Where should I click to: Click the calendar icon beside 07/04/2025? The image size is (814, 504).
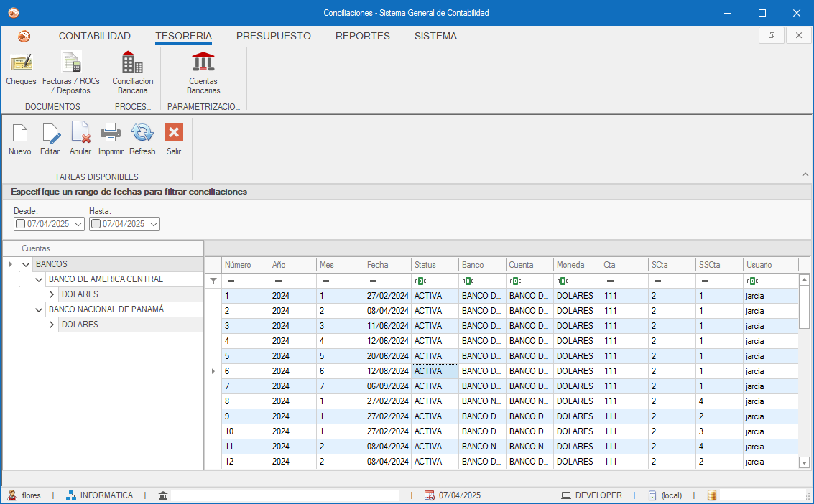(430, 495)
